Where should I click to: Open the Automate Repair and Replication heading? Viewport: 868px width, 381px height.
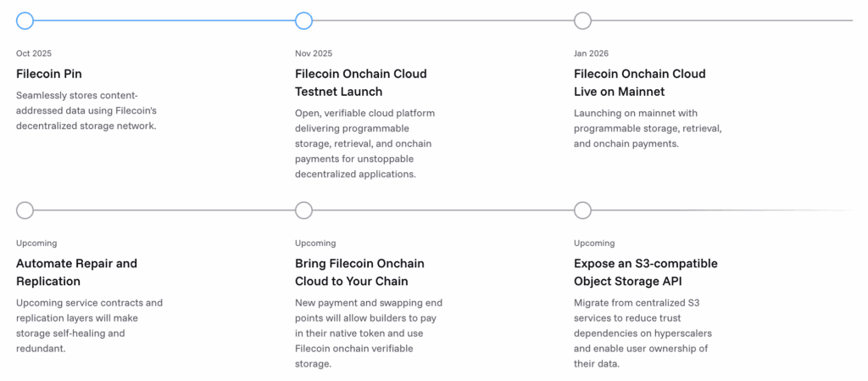click(76, 272)
